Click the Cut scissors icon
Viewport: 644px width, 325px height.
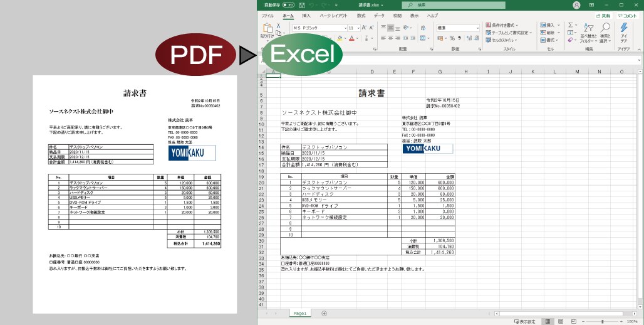pyautogui.click(x=279, y=26)
